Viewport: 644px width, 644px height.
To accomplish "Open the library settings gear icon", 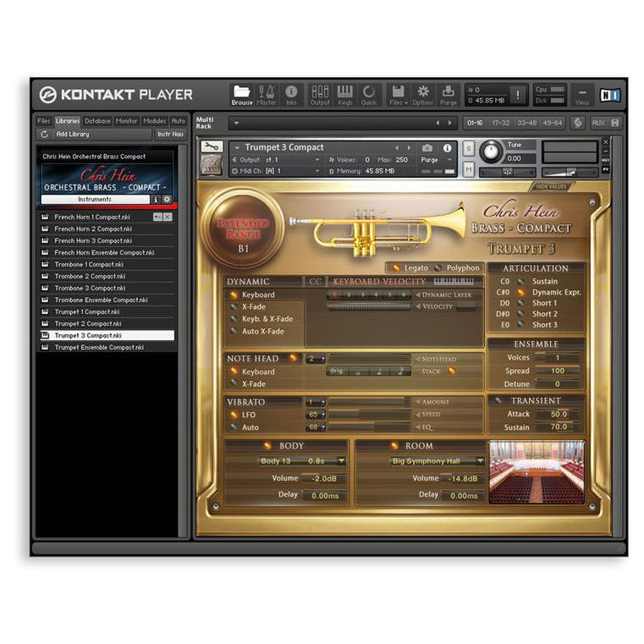I will point(167,199).
